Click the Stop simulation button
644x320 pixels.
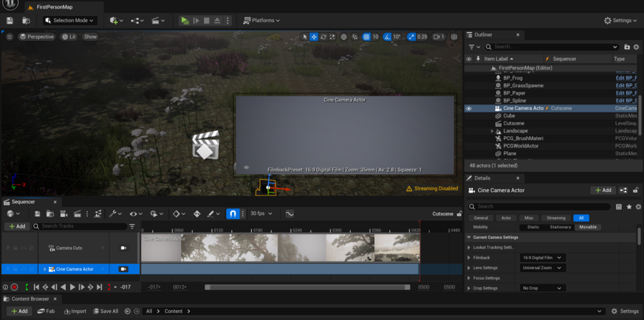(207, 21)
